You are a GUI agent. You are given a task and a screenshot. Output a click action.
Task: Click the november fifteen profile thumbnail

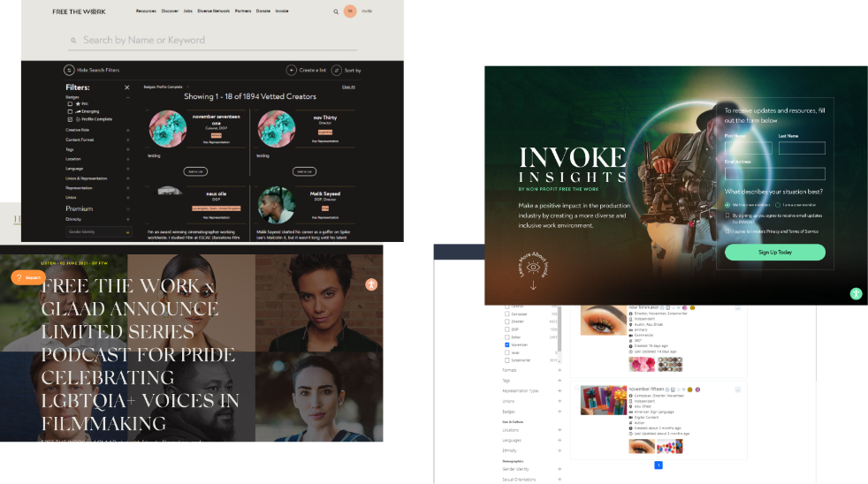coord(604,400)
